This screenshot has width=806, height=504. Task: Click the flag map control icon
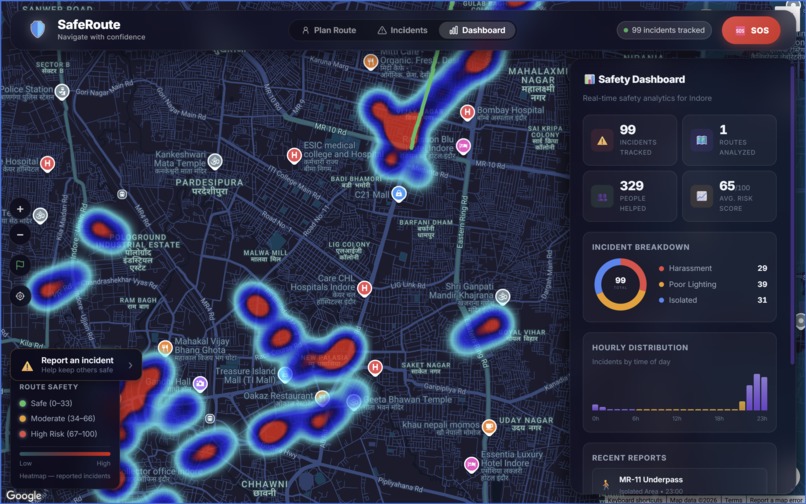[x=20, y=265]
